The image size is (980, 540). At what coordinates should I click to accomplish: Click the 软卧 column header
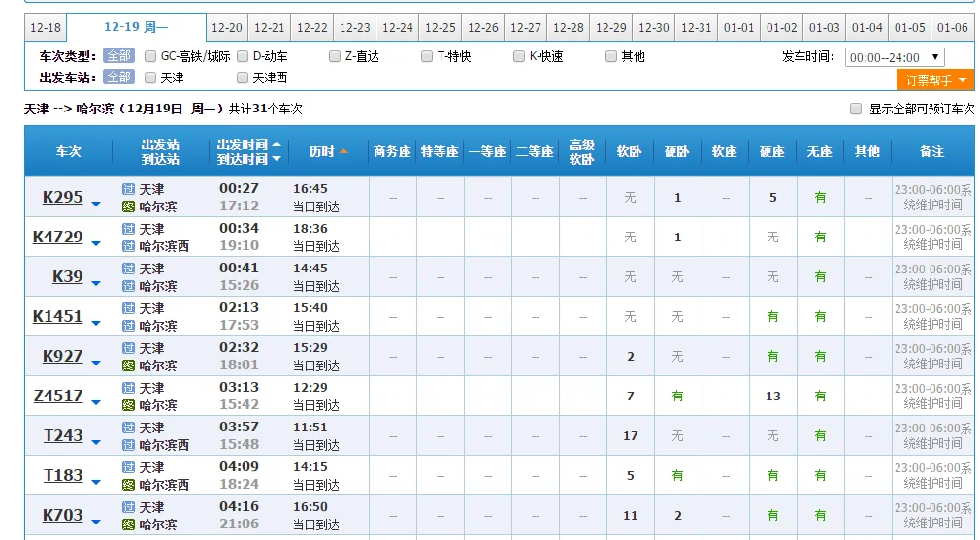point(630,151)
